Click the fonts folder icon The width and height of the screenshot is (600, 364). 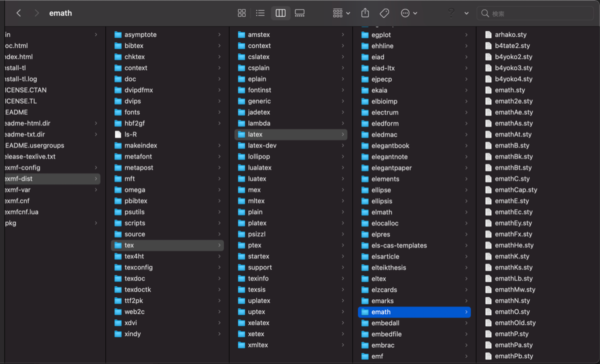click(118, 112)
